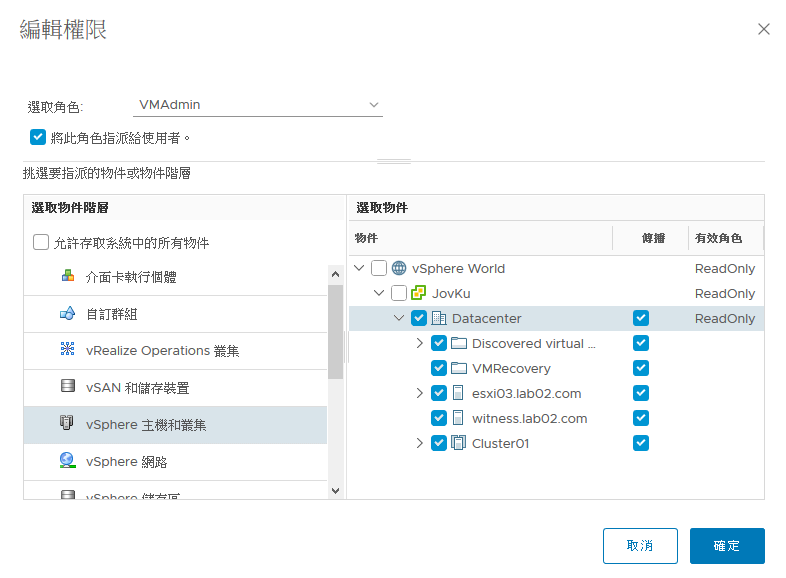This screenshot has width=786, height=578.
Task: Uncheck the witness.lab02.com object checkbox
Action: (x=439, y=418)
